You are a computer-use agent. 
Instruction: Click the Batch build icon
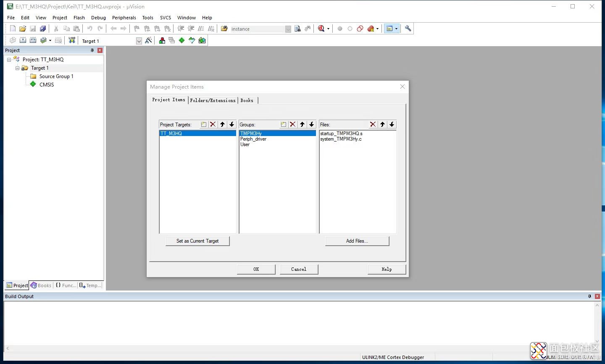(43, 40)
